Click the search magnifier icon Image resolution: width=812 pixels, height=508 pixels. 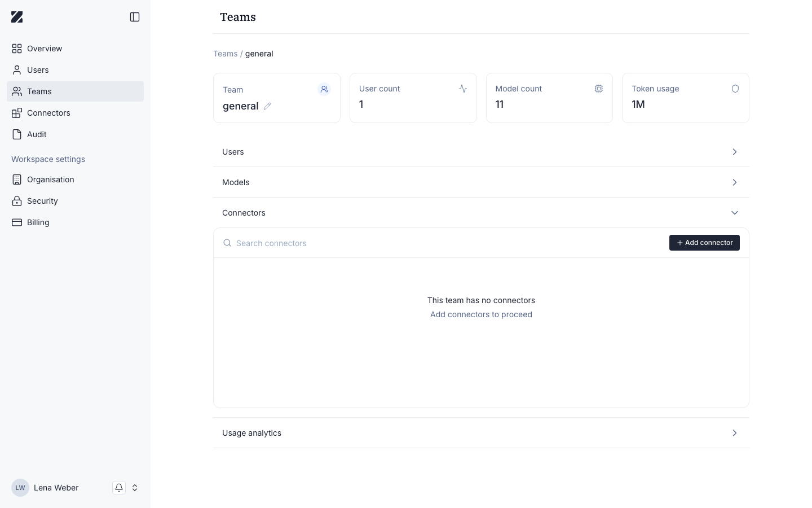[227, 243]
